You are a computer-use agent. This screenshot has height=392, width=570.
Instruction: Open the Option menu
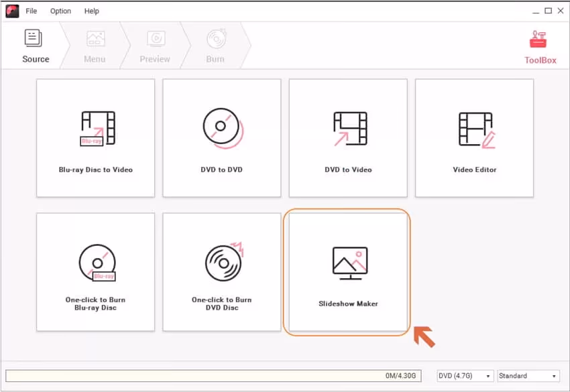click(x=60, y=11)
